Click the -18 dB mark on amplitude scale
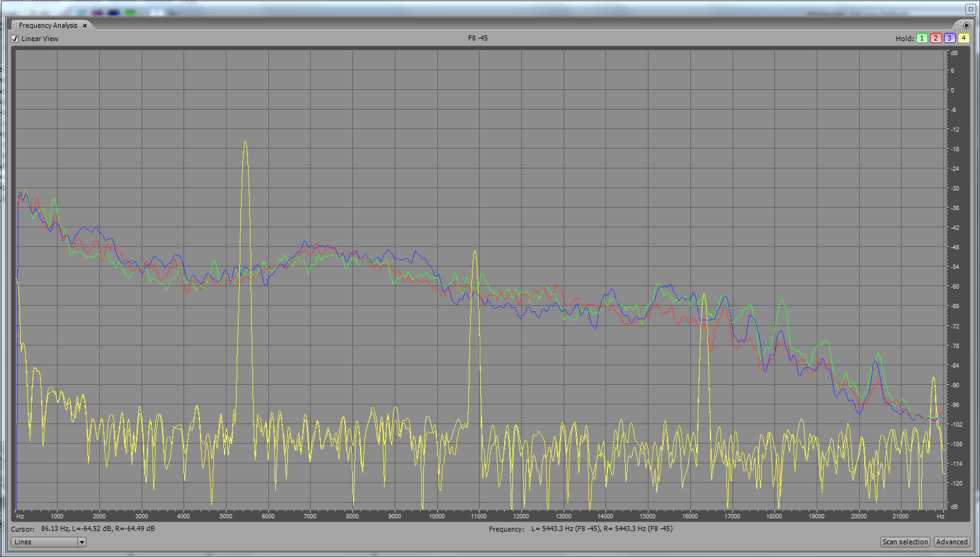Viewport: 980px width, 557px height. 955,149
